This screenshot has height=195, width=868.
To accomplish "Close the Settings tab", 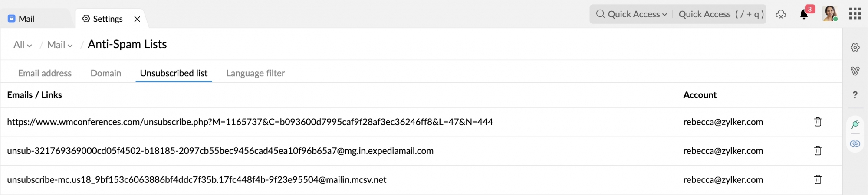I will click(137, 19).
